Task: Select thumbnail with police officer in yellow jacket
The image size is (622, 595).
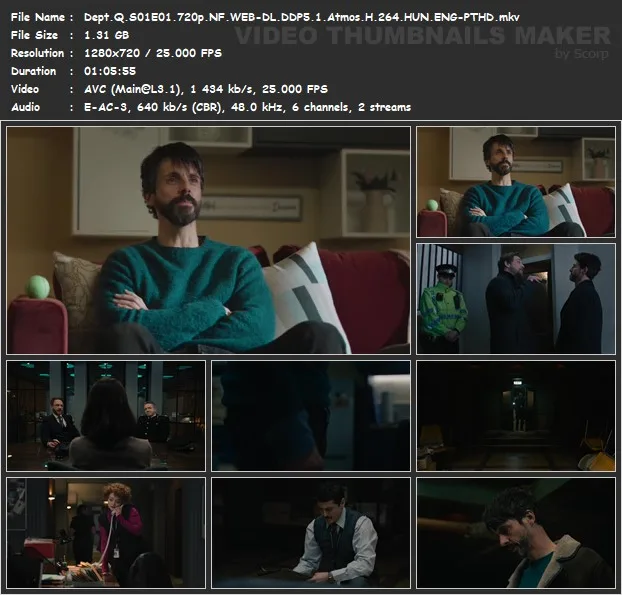Action: click(516, 299)
